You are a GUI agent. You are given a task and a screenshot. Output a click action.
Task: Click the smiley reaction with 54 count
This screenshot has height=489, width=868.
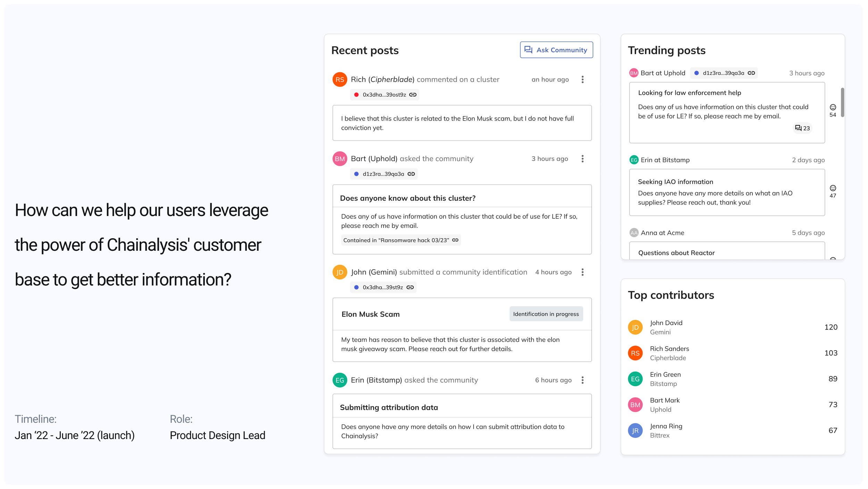point(833,107)
